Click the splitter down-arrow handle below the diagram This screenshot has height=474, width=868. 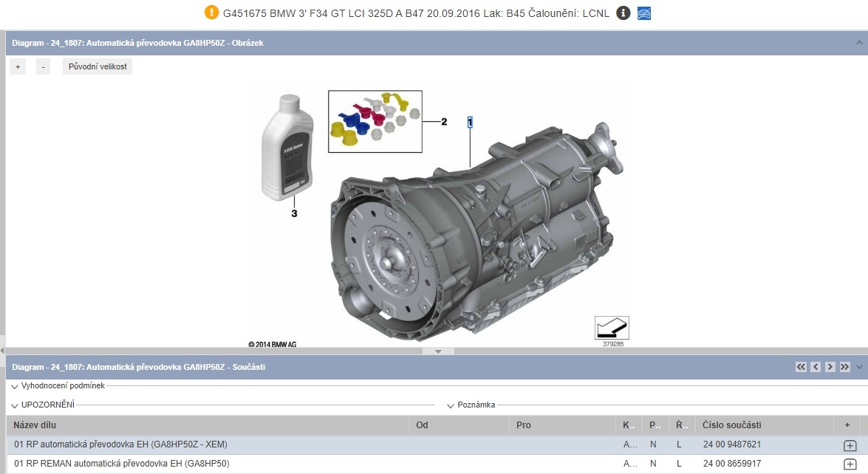click(x=438, y=351)
